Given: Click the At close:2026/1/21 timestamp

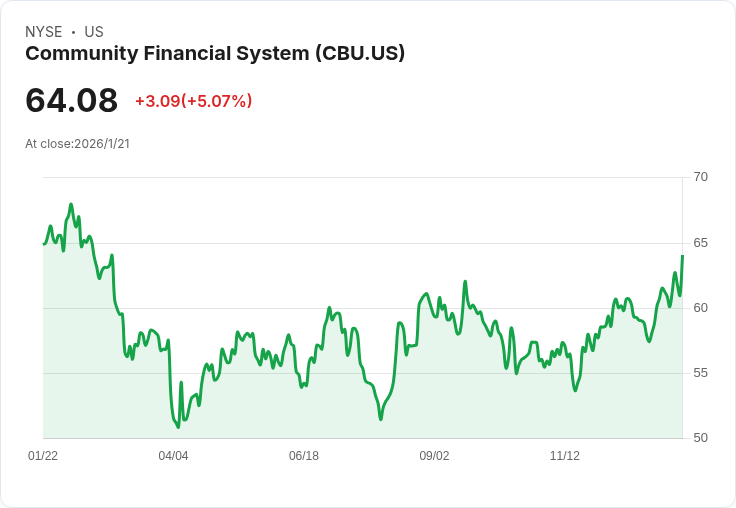Looking at the screenshot, I should 77,143.
